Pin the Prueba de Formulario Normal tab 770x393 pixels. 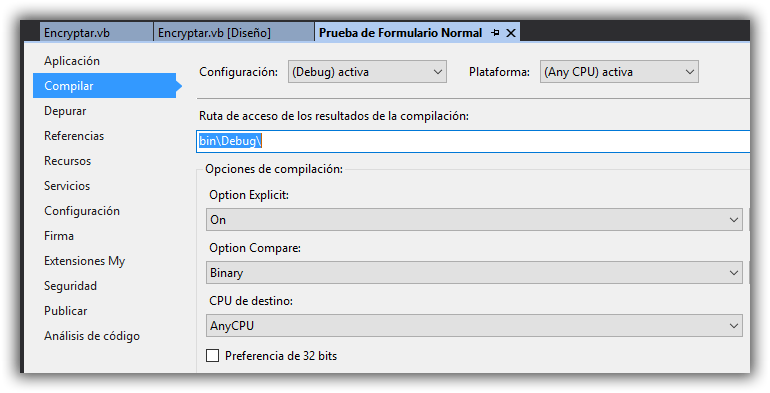click(495, 33)
